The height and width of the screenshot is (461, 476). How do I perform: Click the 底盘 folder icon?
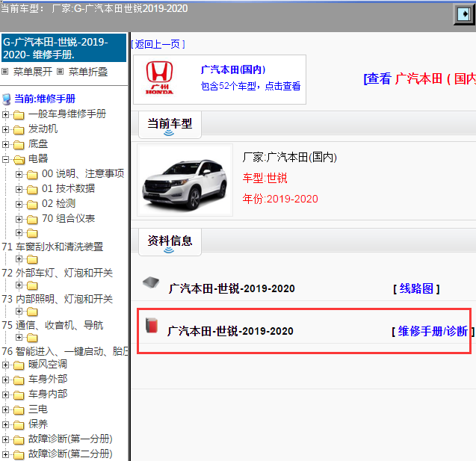tap(19, 145)
